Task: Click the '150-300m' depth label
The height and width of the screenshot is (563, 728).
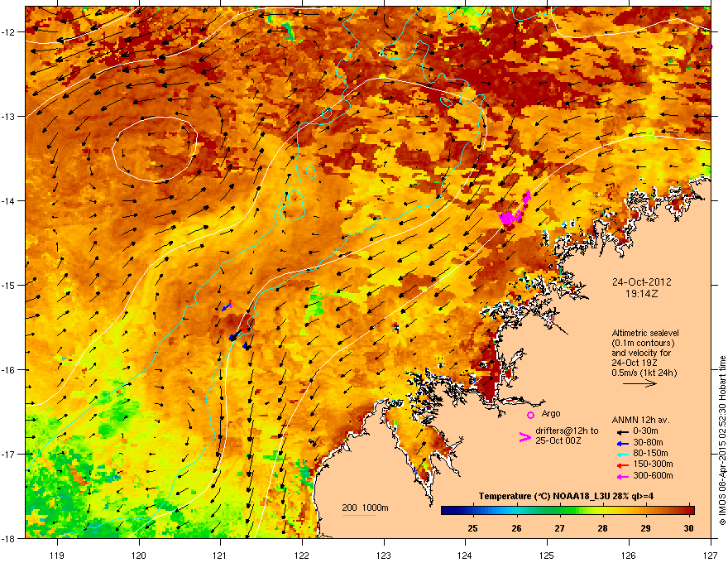Action: 653,464
